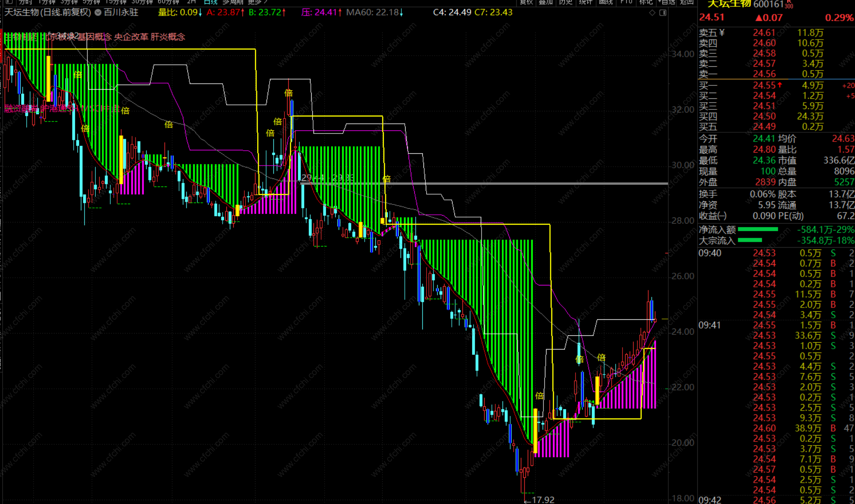Image resolution: width=855 pixels, height=504 pixels.
Task: Click the diamond icon above the chart
Action: pyautogui.click(x=652, y=13)
